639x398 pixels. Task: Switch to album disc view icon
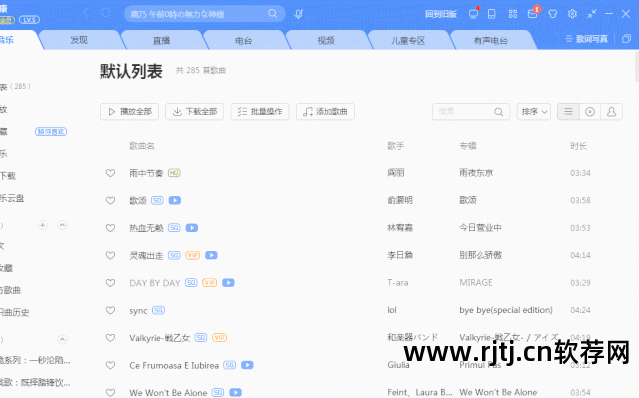[x=590, y=112]
